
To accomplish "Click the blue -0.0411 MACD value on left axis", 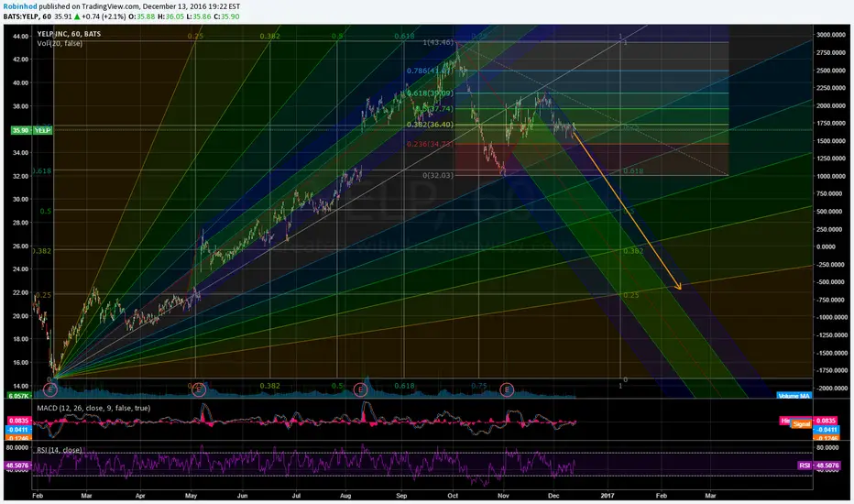I will [x=18, y=430].
